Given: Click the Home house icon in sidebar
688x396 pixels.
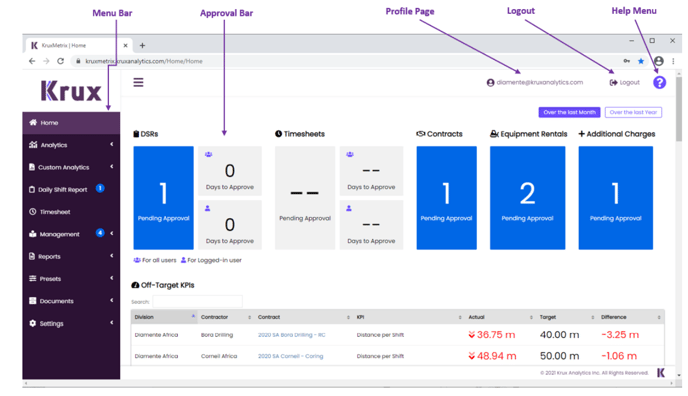Looking at the screenshot, I should (33, 122).
